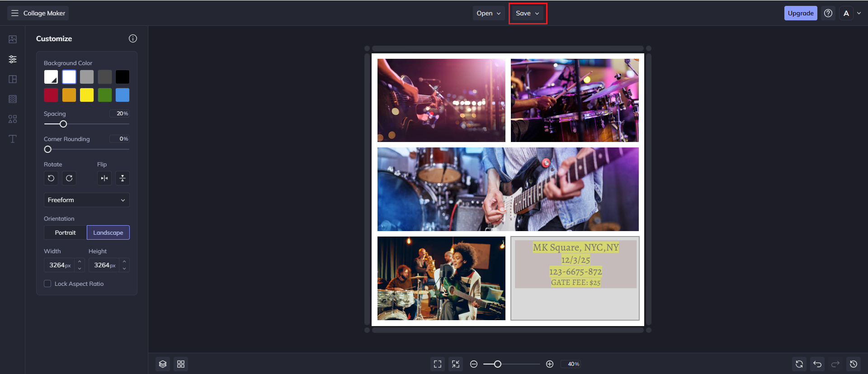Flip collage horizontally

[x=104, y=178]
